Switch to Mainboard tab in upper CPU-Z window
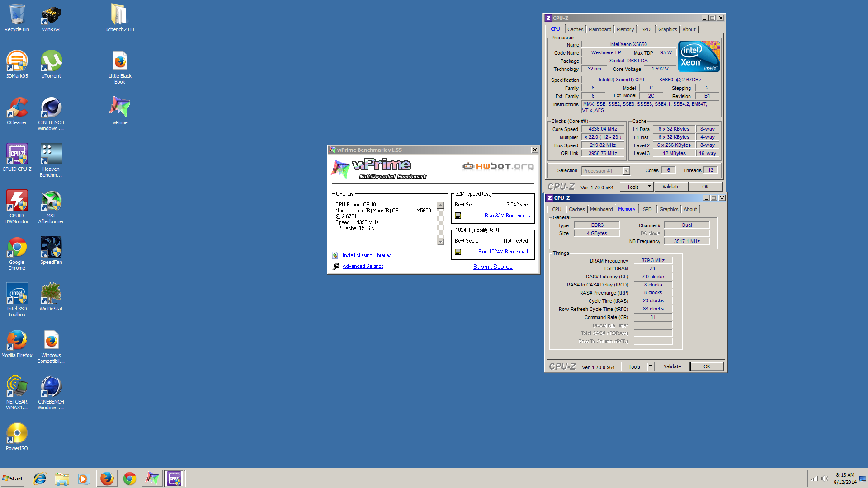Image resolution: width=868 pixels, height=488 pixels. click(599, 29)
